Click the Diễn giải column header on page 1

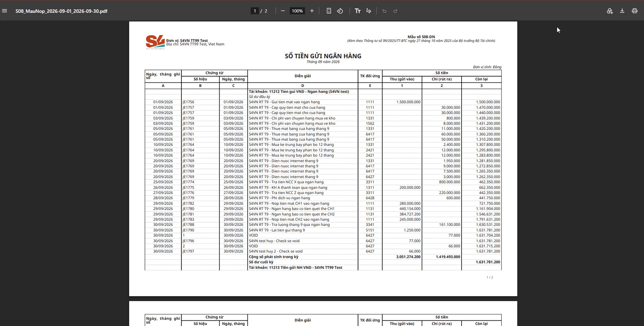(303, 76)
